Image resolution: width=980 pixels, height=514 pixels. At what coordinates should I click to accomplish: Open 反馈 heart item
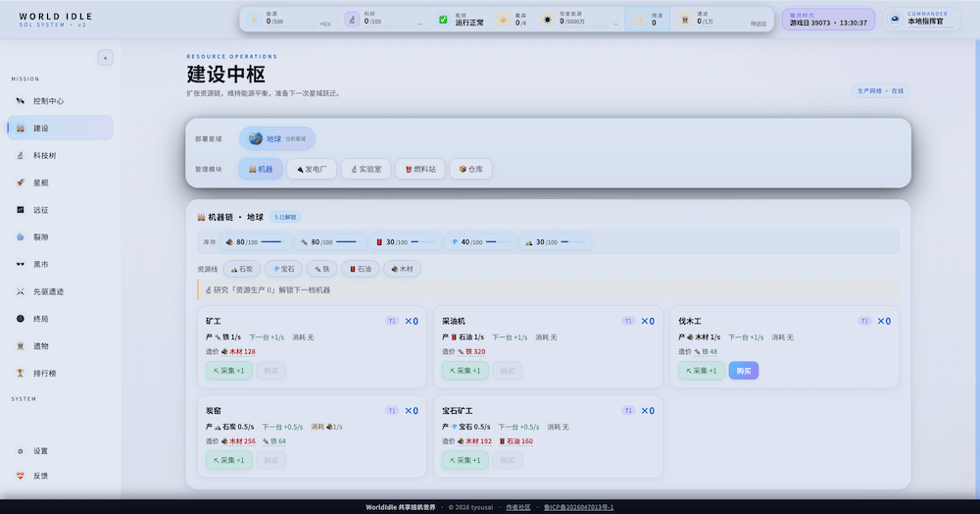(60, 476)
